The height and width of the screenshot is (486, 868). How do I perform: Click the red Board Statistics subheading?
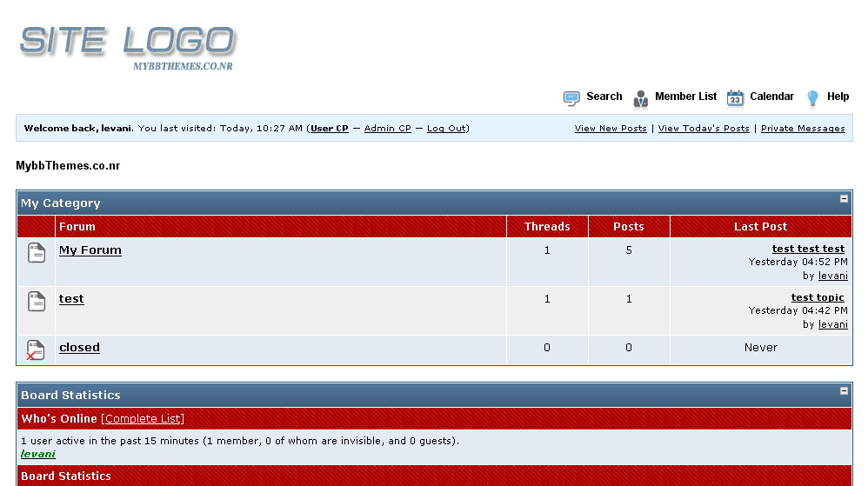pos(65,476)
